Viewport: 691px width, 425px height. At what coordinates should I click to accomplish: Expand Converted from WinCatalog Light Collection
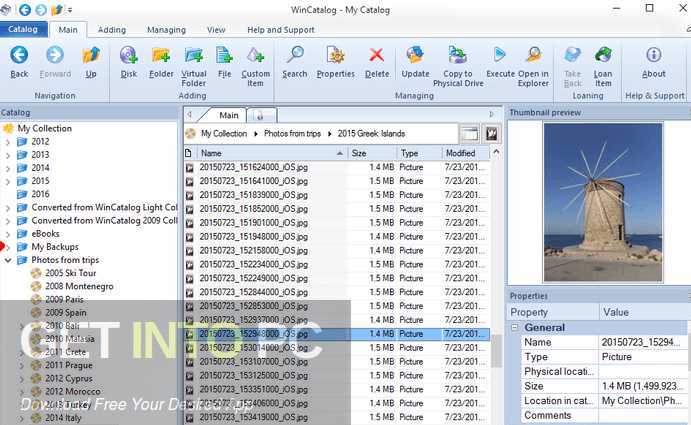click(x=8, y=208)
